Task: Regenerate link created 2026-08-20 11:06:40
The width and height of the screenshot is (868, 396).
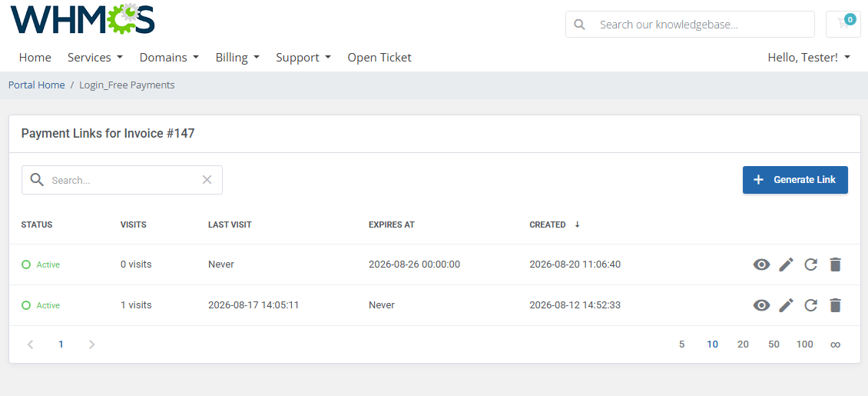Action: pos(811,265)
